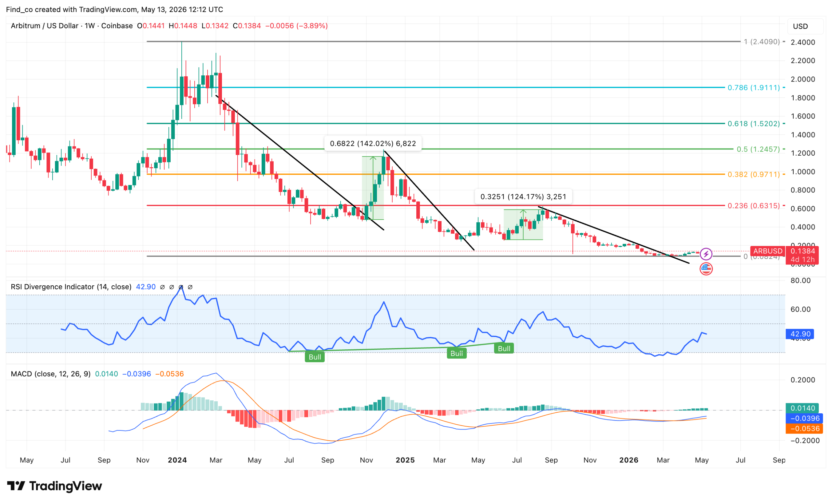Click the Bull label near July 2024
The image size is (832, 504).
315,357
